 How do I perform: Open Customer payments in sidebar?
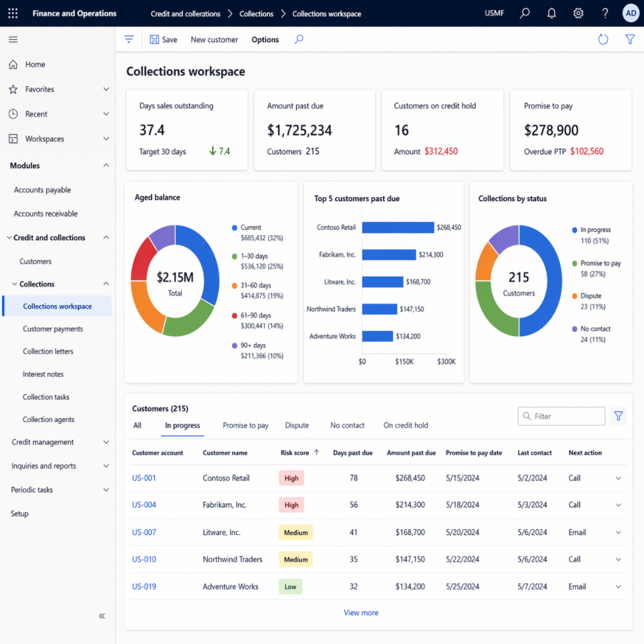coord(53,329)
